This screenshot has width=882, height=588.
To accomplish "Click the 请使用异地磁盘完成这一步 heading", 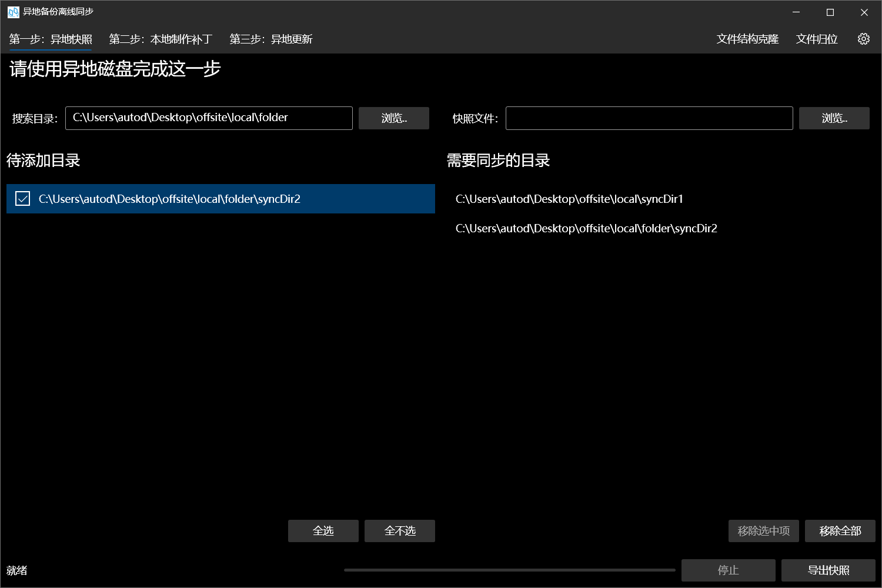I will point(115,69).
